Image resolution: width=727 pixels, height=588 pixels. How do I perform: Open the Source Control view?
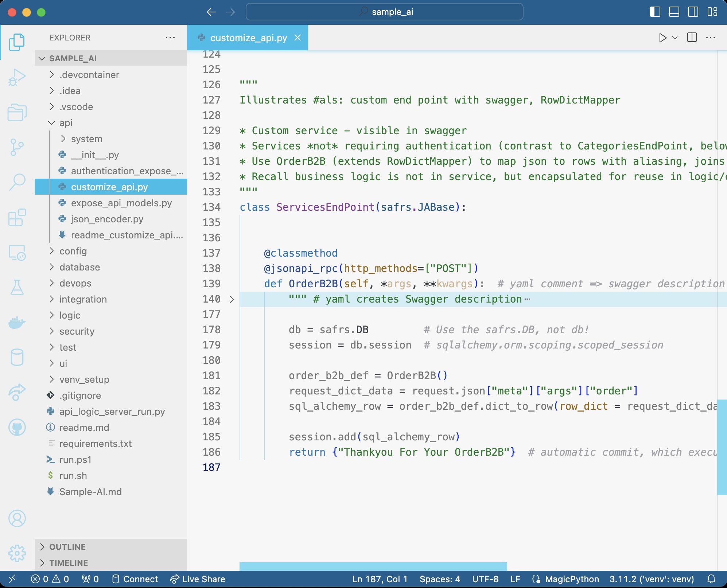pos(17,147)
